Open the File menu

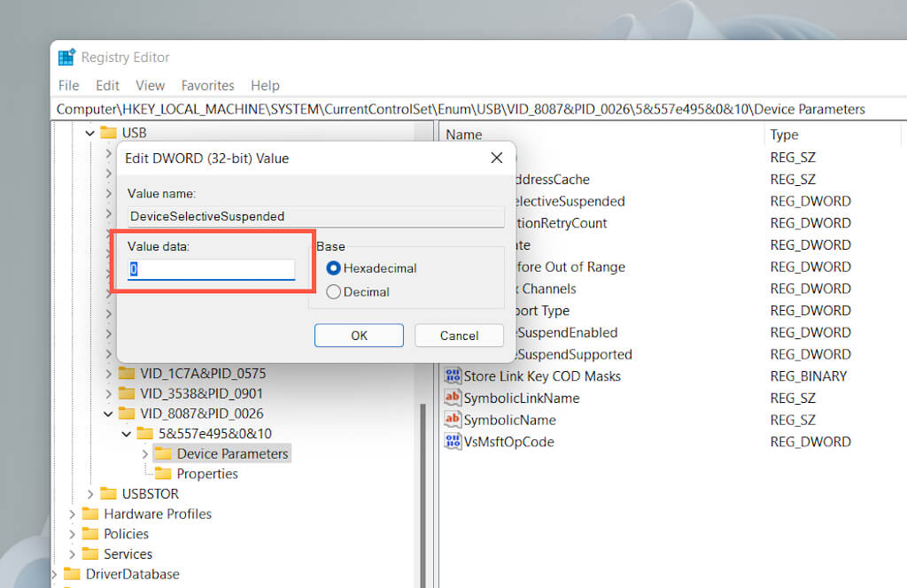69,86
